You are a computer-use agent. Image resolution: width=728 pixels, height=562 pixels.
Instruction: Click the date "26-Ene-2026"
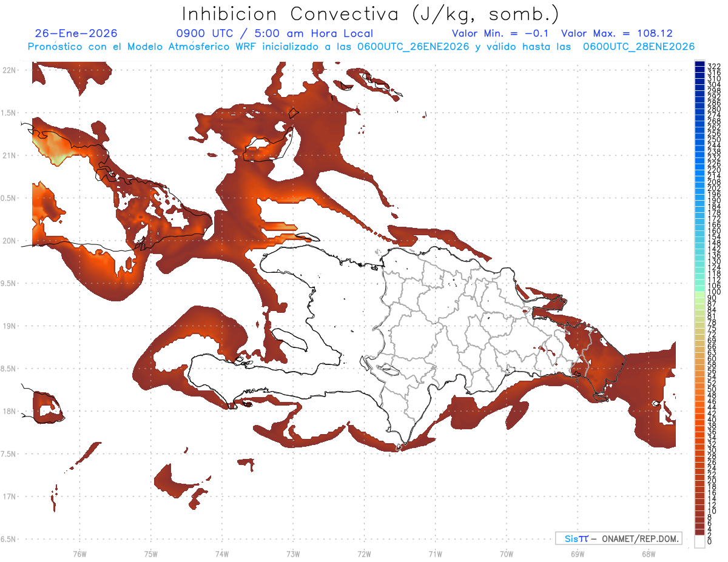pyautogui.click(x=76, y=33)
